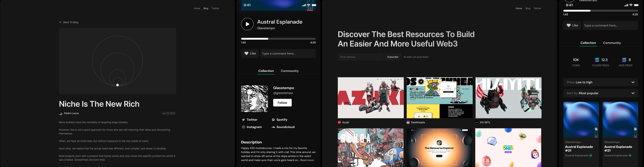This screenshot has width=644, height=167.
Task: Switch to Community tab above the Glasstempo profile
Action: [x=289, y=71]
